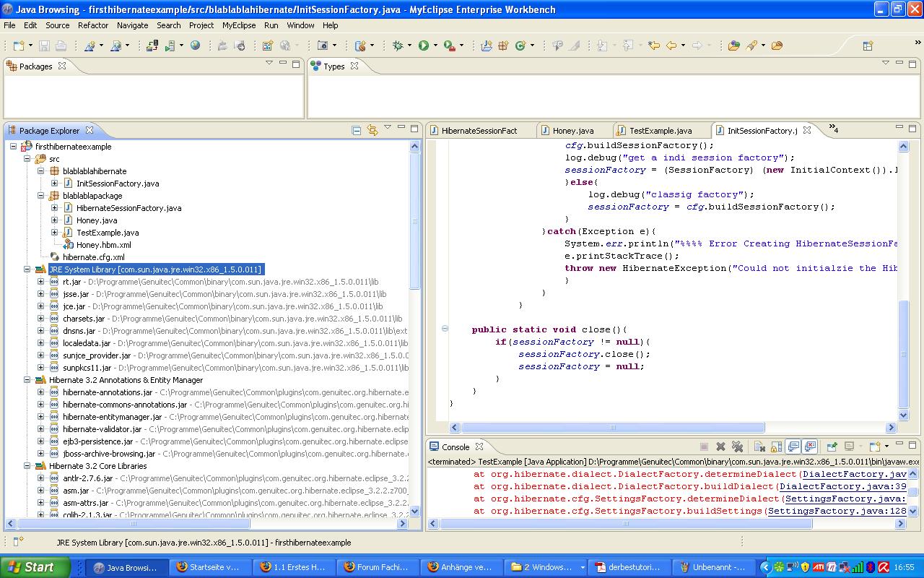Remove launch with the single X console icon

point(720,447)
